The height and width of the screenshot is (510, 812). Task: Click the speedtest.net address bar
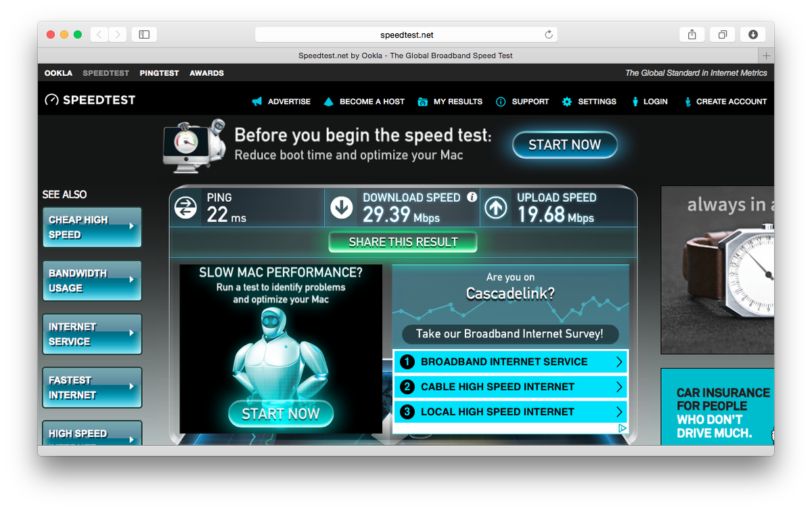pyautogui.click(x=406, y=35)
